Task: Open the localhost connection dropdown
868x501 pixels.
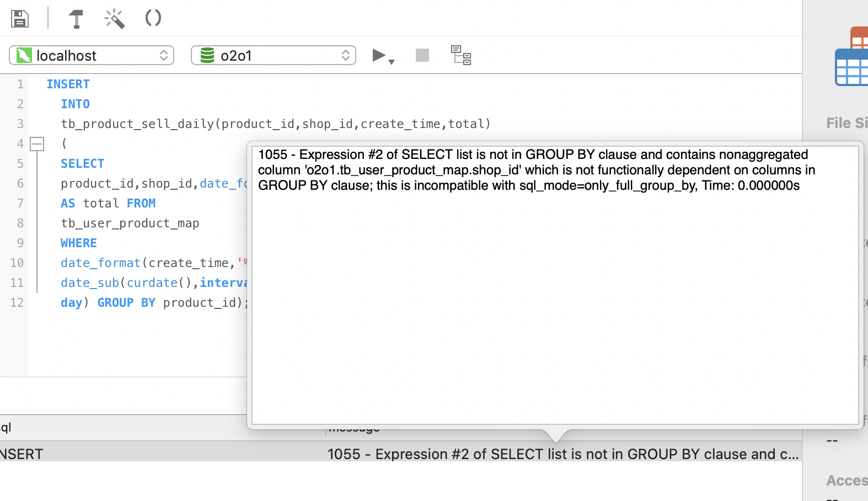Action: [x=92, y=55]
